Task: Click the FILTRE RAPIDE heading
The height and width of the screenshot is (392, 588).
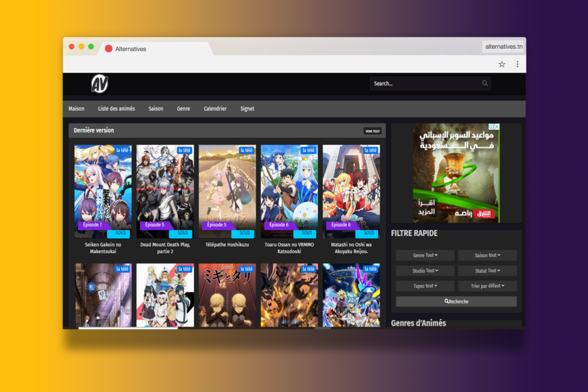Action: click(x=415, y=233)
